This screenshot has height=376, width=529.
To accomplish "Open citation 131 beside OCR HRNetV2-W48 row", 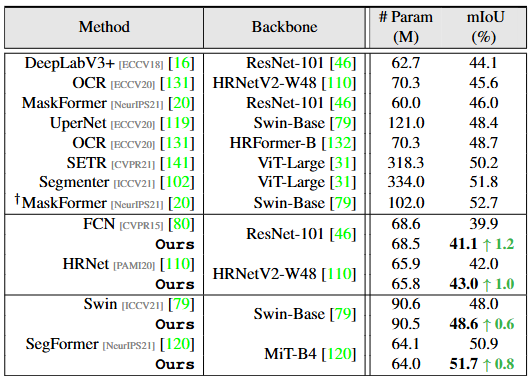I will click(177, 83).
